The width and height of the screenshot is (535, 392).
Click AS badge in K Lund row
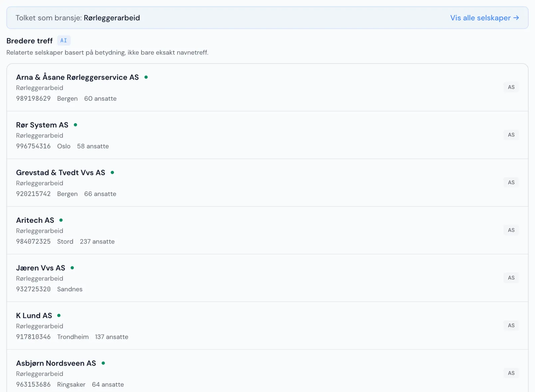coord(511,325)
